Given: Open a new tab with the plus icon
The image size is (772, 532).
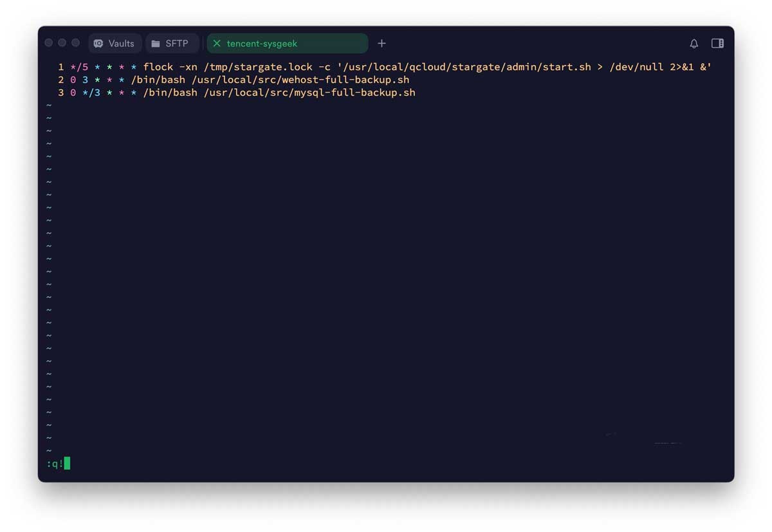Looking at the screenshot, I should click(x=381, y=43).
